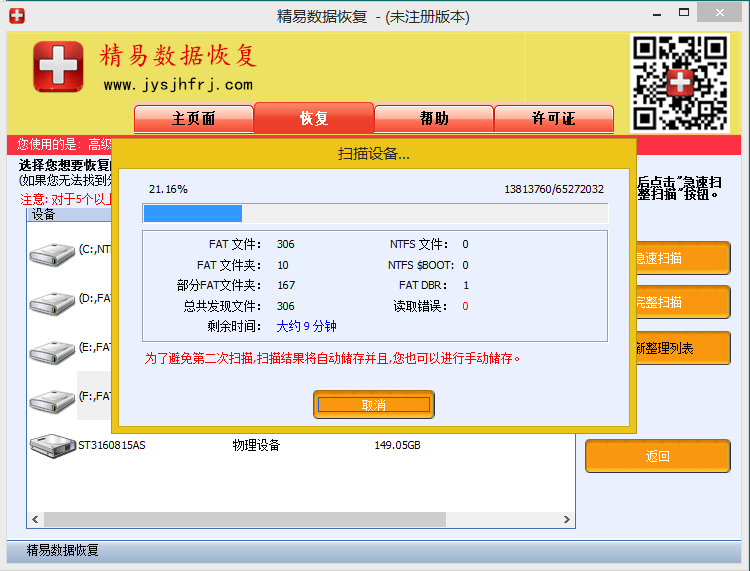Click the title bar app icon
Viewport: 750px width, 571px height.
click(x=17, y=16)
